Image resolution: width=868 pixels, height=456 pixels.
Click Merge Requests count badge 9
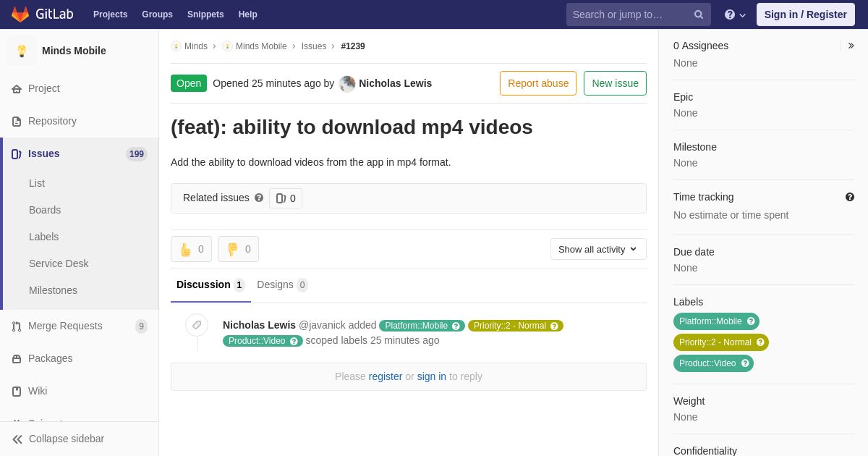(x=141, y=326)
